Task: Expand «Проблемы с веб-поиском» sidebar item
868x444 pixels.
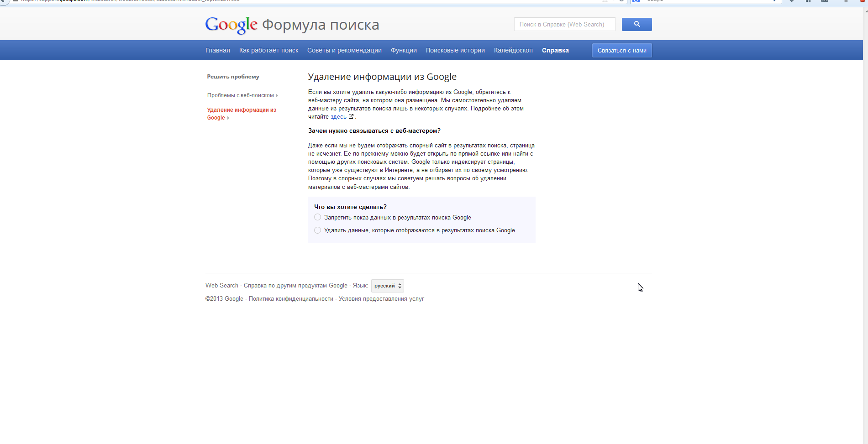Action: [x=242, y=95]
